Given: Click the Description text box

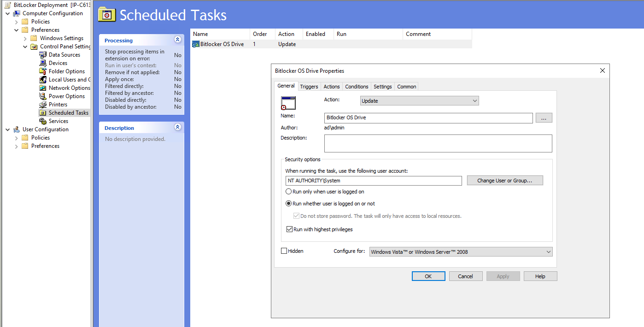Looking at the screenshot, I should point(438,143).
